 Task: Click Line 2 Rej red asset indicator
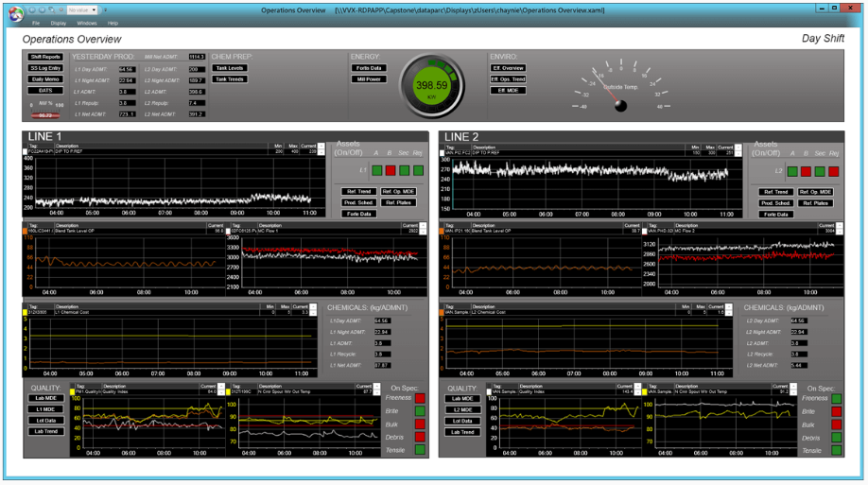tap(833, 172)
